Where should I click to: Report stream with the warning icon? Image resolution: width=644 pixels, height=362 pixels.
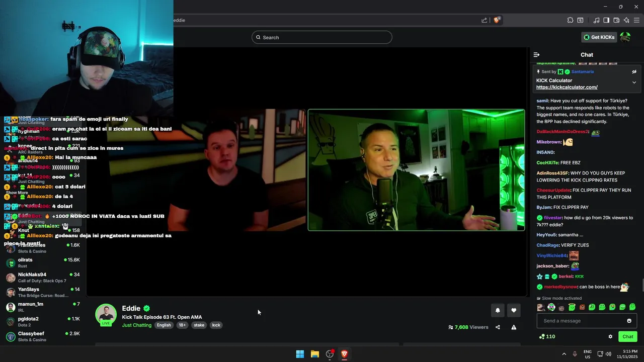(x=514, y=327)
